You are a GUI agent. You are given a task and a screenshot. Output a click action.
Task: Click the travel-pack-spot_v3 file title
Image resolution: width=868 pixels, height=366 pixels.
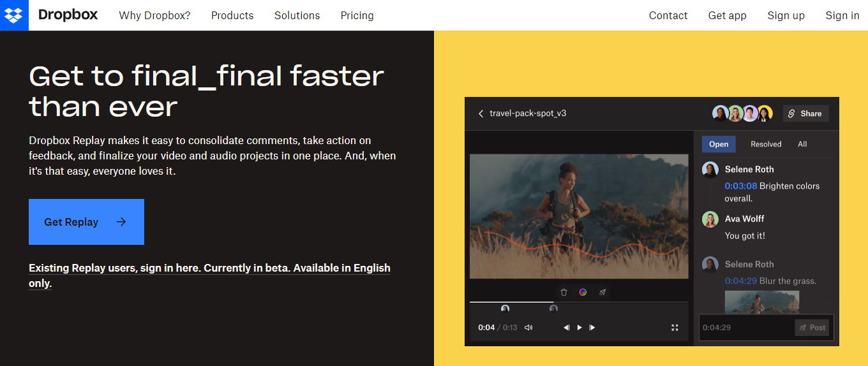(x=528, y=113)
